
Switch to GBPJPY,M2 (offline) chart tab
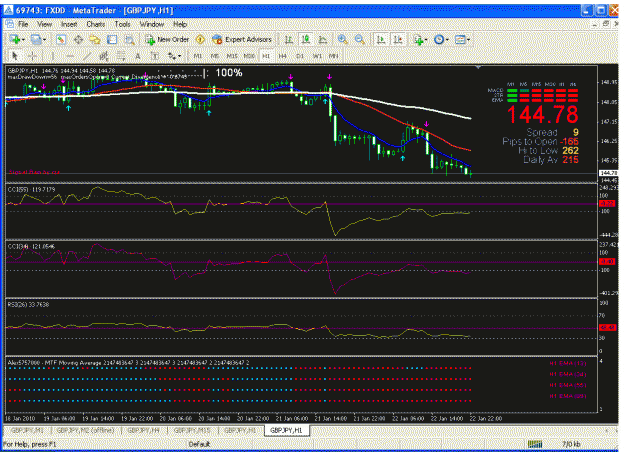(85, 430)
